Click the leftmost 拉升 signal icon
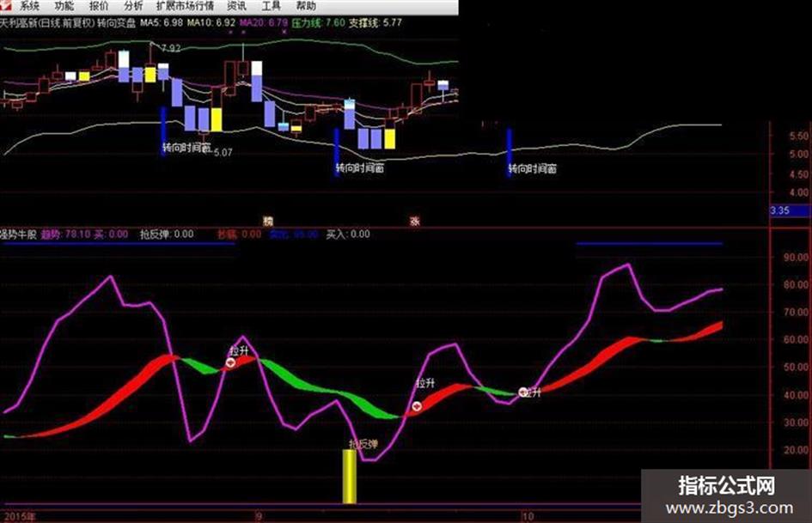This screenshot has width=812, height=523. [231, 362]
